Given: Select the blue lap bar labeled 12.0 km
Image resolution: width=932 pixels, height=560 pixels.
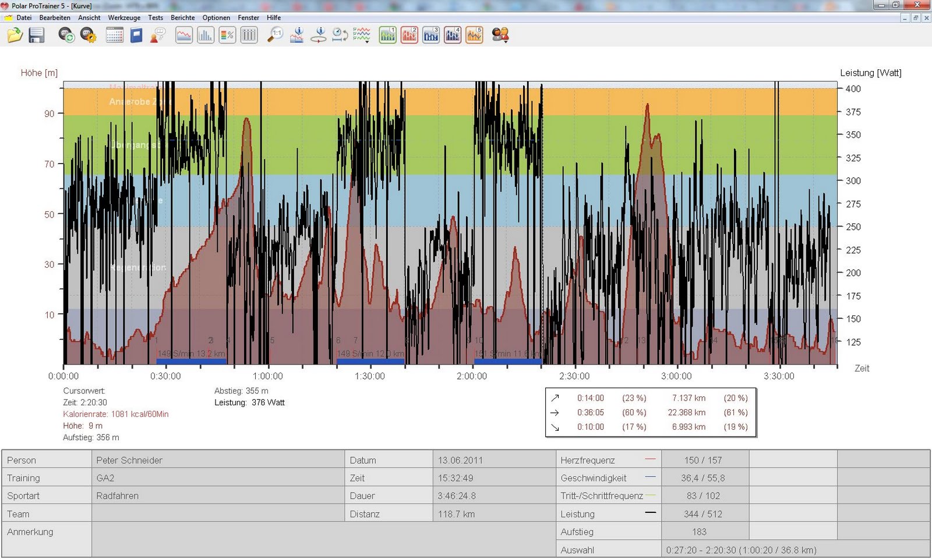Looking at the screenshot, I should (x=370, y=361).
